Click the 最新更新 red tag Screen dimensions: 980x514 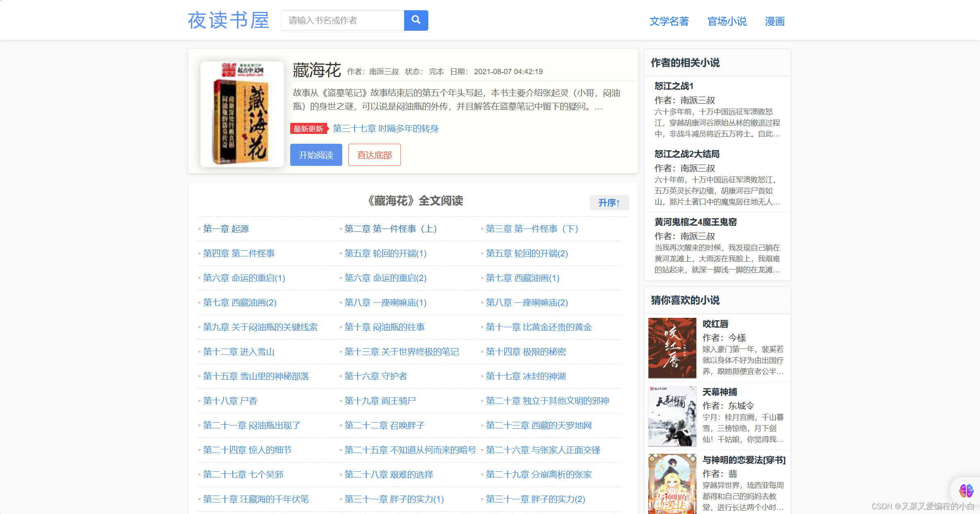point(309,129)
